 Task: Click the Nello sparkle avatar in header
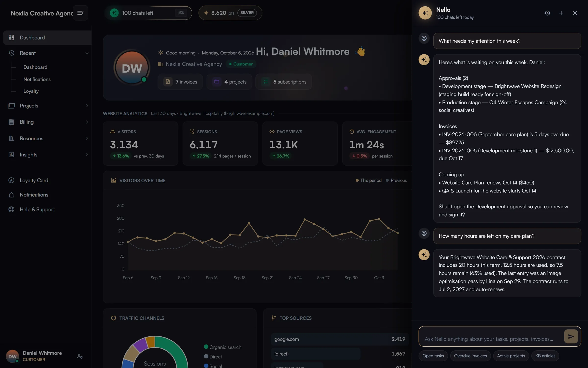pos(425,13)
